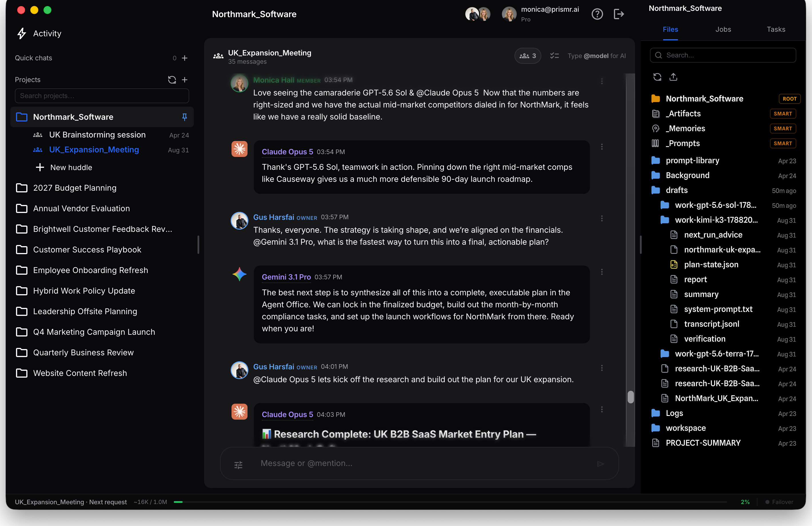
Task: Switch to the Tasks tab
Action: click(776, 29)
